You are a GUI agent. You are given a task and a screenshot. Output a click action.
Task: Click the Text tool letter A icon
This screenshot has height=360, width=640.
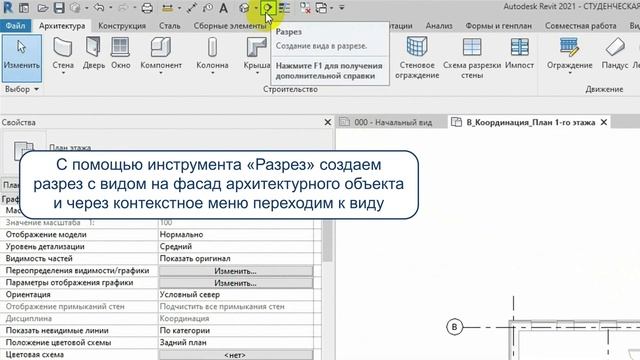[223, 8]
